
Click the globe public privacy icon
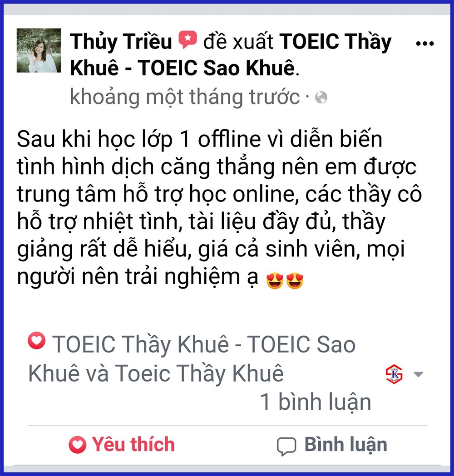tap(321, 98)
